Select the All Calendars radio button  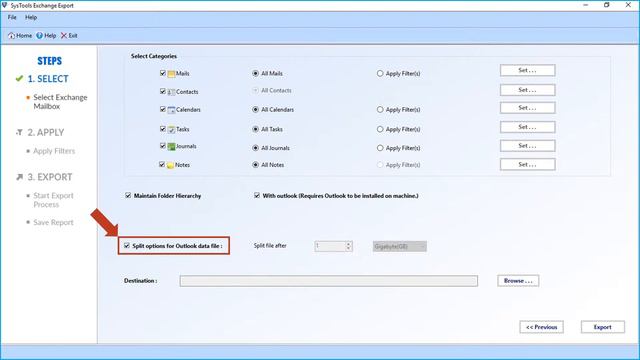(256, 109)
